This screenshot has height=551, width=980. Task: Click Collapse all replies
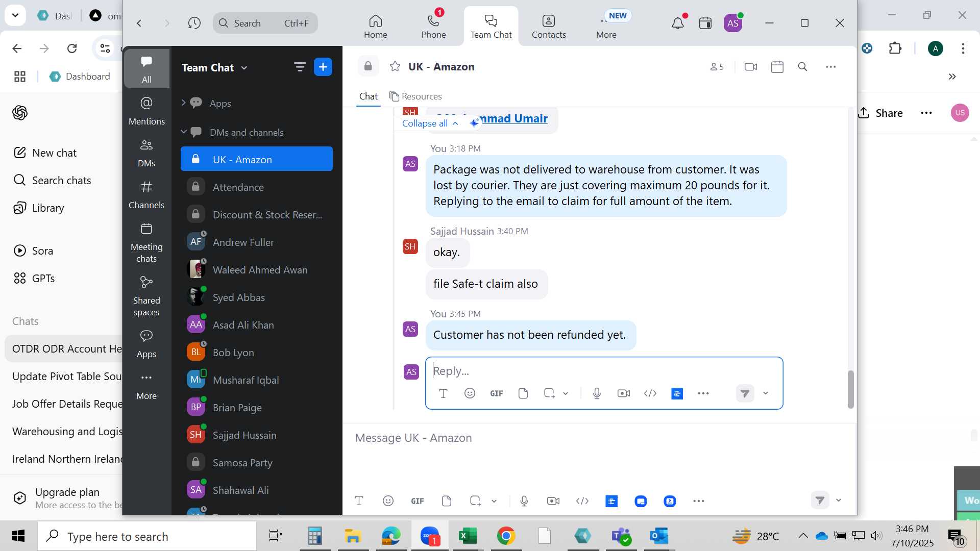(430, 123)
